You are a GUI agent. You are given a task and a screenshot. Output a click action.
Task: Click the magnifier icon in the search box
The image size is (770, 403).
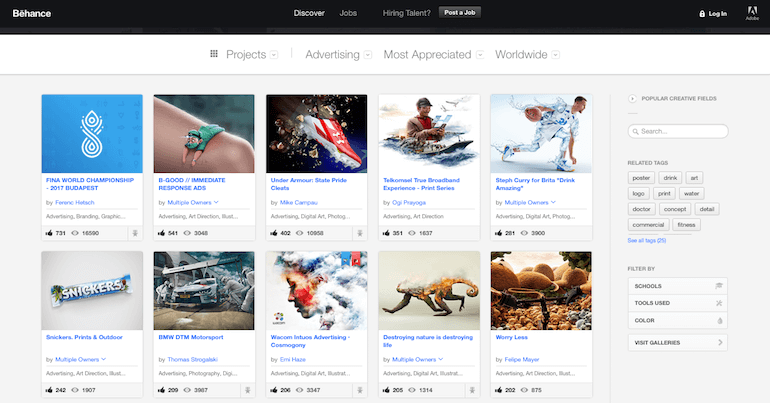(x=635, y=132)
